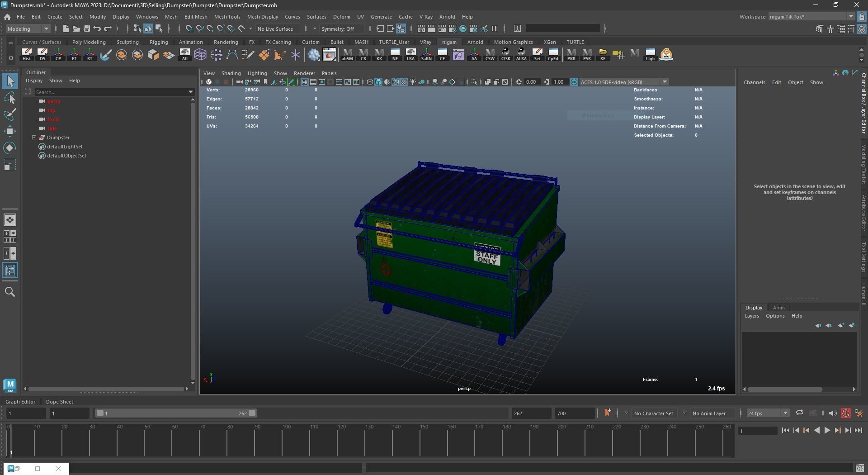
Task: Click the current frame field near playback controls
Action: (x=758, y=431)
